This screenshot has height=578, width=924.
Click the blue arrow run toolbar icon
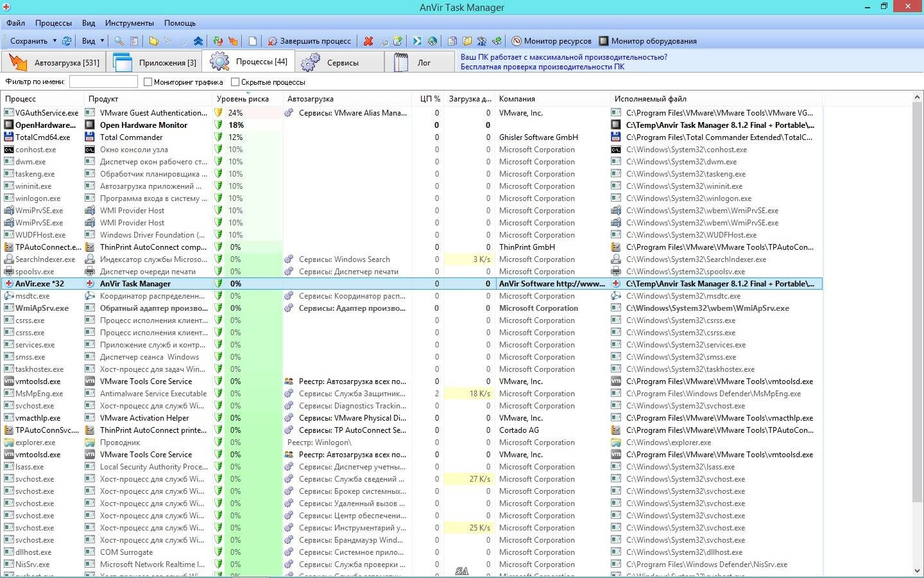(x=417, y=40)
